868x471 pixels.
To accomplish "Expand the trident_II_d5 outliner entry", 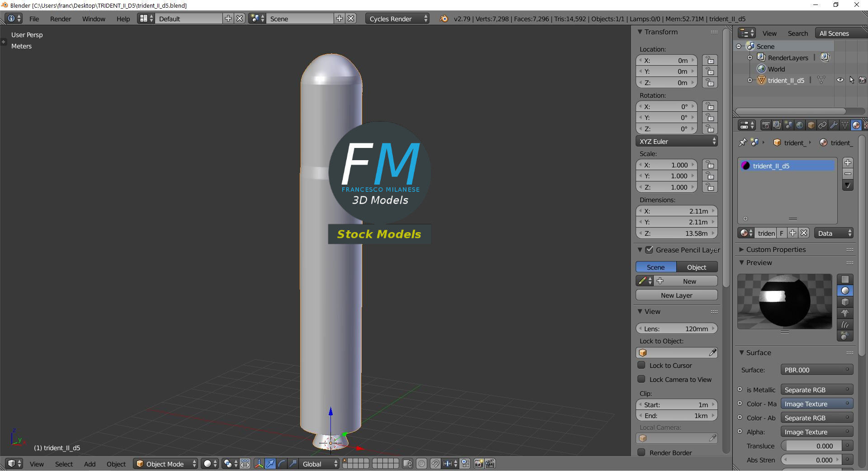I will point(750,80).
